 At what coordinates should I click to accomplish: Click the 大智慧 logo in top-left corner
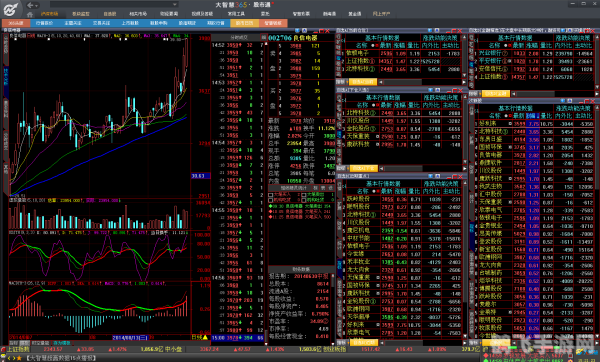11,8
